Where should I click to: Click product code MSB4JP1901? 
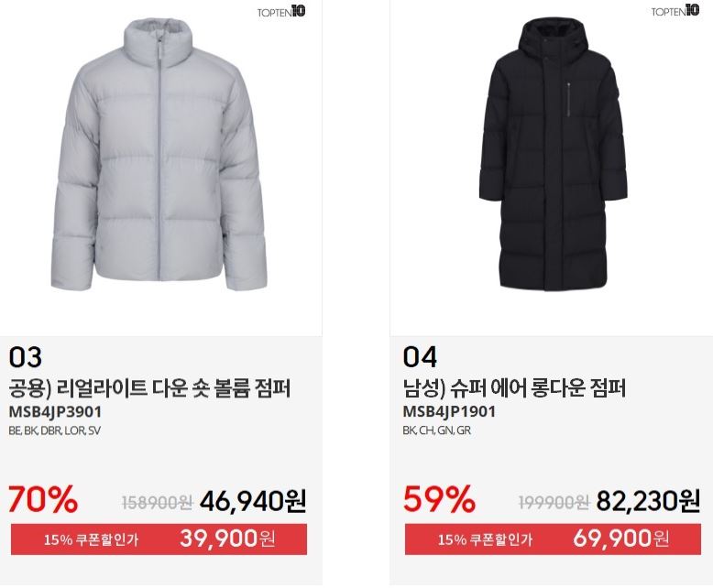pos(449,412)
